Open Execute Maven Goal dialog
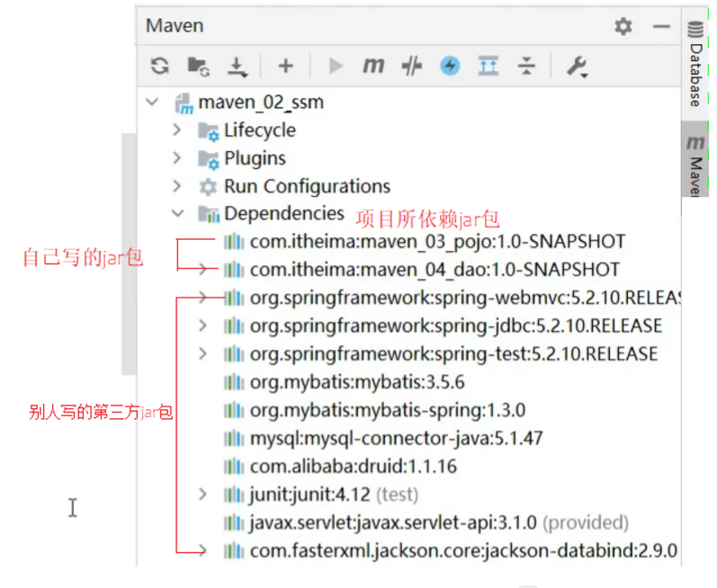Screen dimensions: 717x588 [x=373, y=66]
